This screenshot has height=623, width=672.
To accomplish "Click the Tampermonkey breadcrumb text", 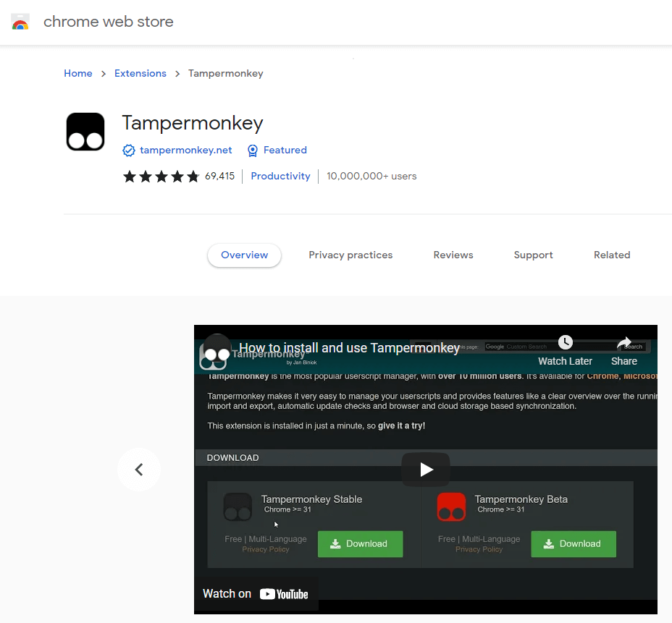I will coord(226,73).
